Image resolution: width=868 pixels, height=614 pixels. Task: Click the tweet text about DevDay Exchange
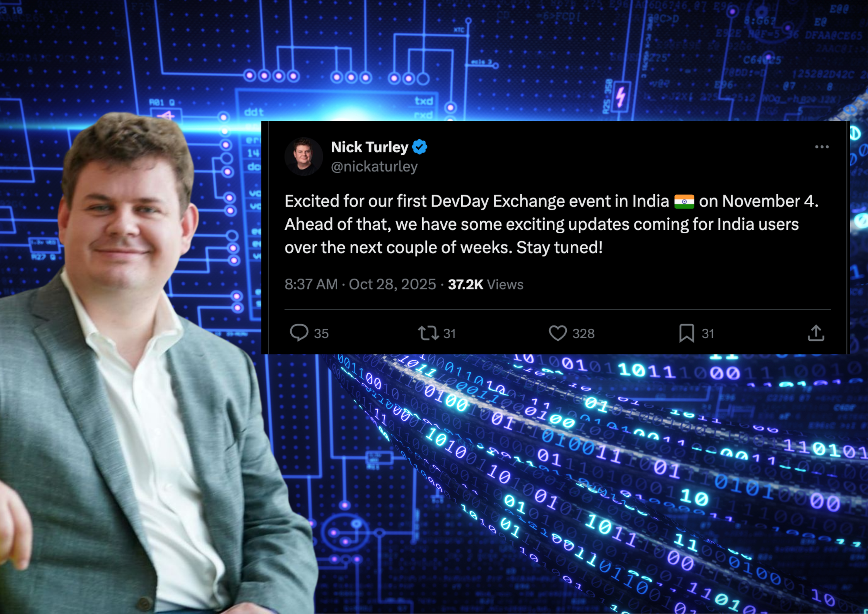point(551,224)
